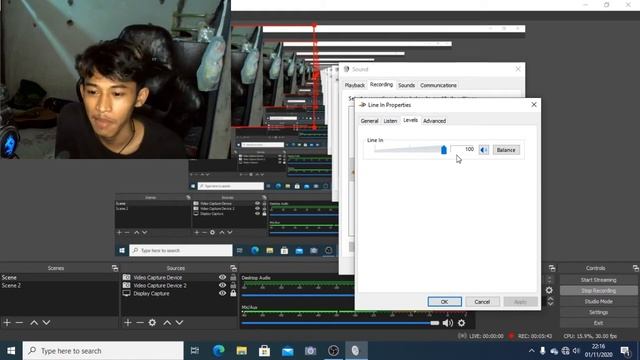Remove selected scene with the minus icon

pyautogui.click(x=19, y=323)
